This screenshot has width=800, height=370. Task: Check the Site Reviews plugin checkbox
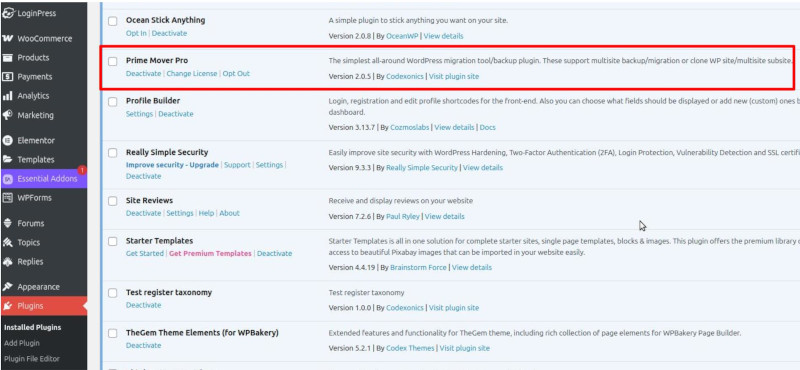pyautogui.click(x=112, y=201)
